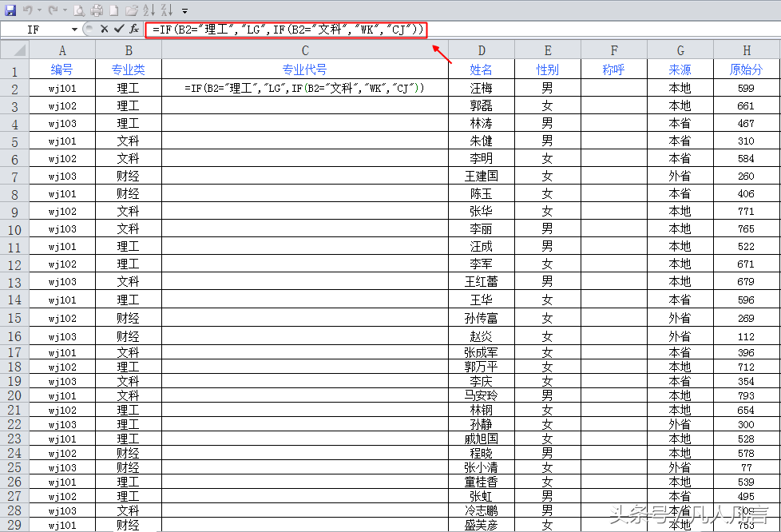Click the Undo icon
Image resolution: width=781 pixels, height=532 pixels.
tap(28, 10)
